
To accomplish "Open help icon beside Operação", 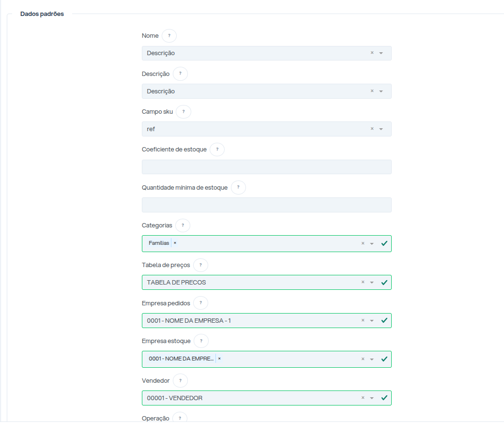I will click(180, 418).
